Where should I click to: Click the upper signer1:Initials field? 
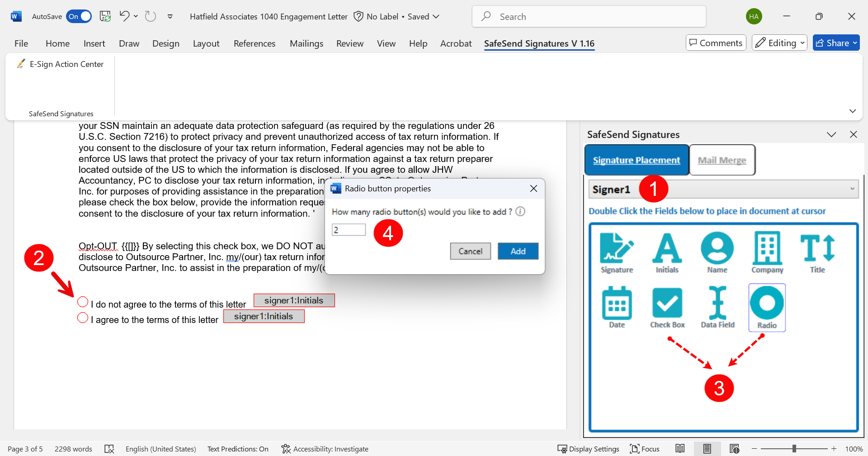[x=294, y=300]
